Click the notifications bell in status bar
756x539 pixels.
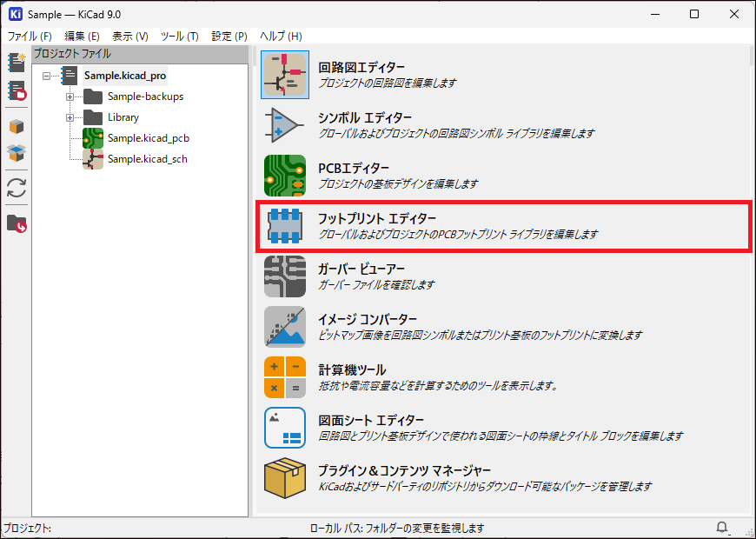[722, 528]
